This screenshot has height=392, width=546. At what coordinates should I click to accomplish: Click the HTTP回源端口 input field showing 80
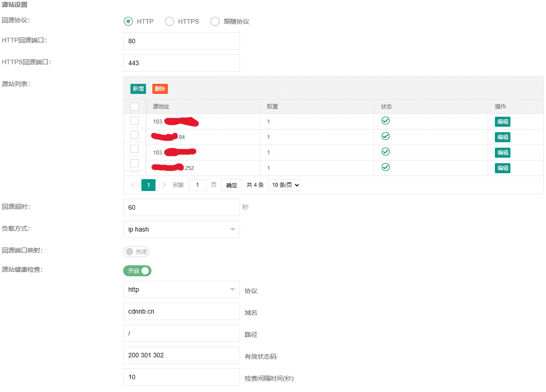181,41
